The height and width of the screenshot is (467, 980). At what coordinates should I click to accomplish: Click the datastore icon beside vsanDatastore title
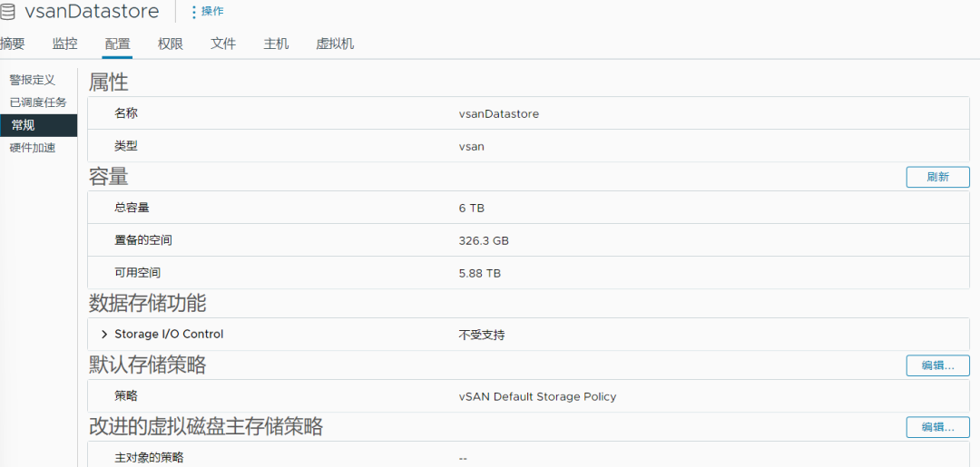[x=9, y=11]
